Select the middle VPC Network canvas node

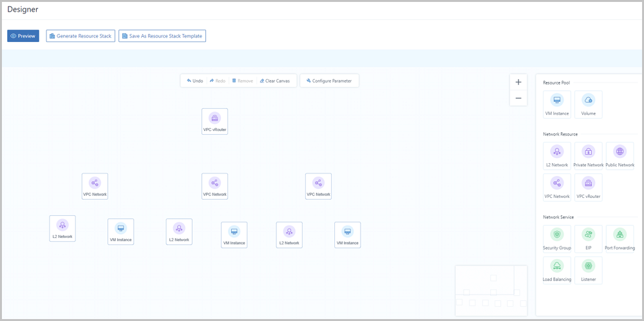(x=215, y=186)
